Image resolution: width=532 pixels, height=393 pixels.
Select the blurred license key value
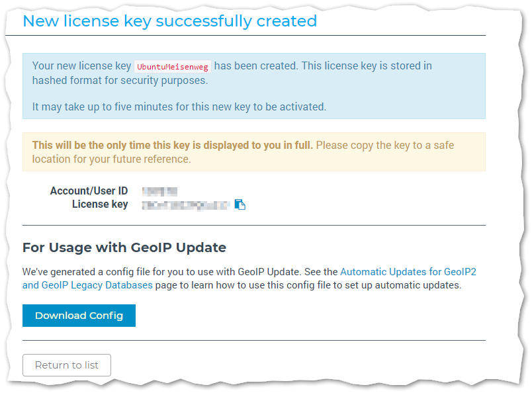click(x=185, y=205)
